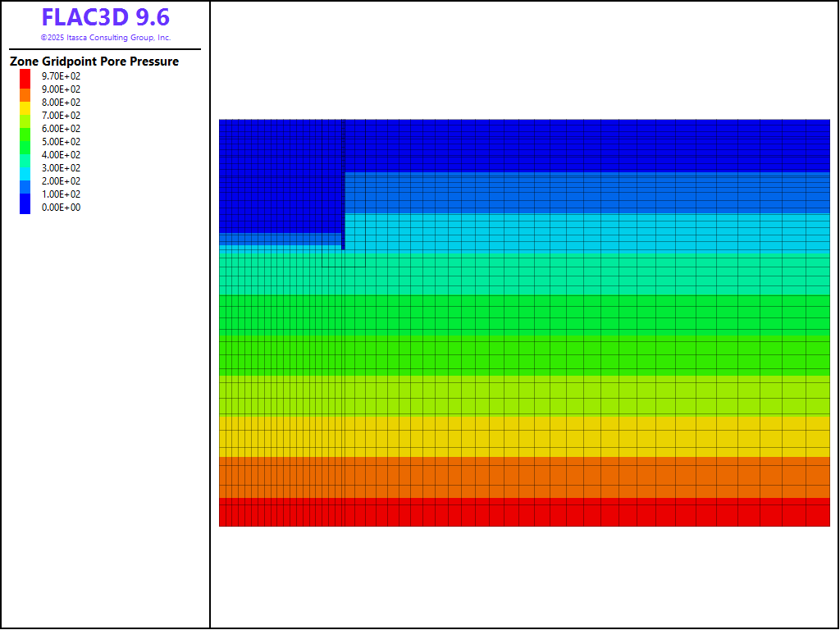
Task: Select the 1.00E+02 legend value label
Action: point(62,194)
